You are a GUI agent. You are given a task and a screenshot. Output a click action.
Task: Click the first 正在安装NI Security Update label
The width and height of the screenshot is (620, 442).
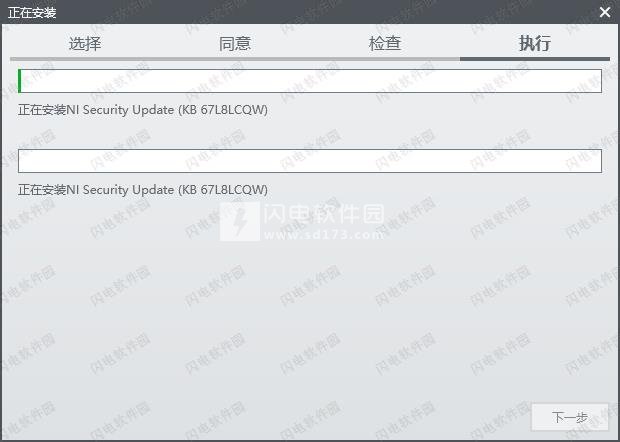pos(143,110)
